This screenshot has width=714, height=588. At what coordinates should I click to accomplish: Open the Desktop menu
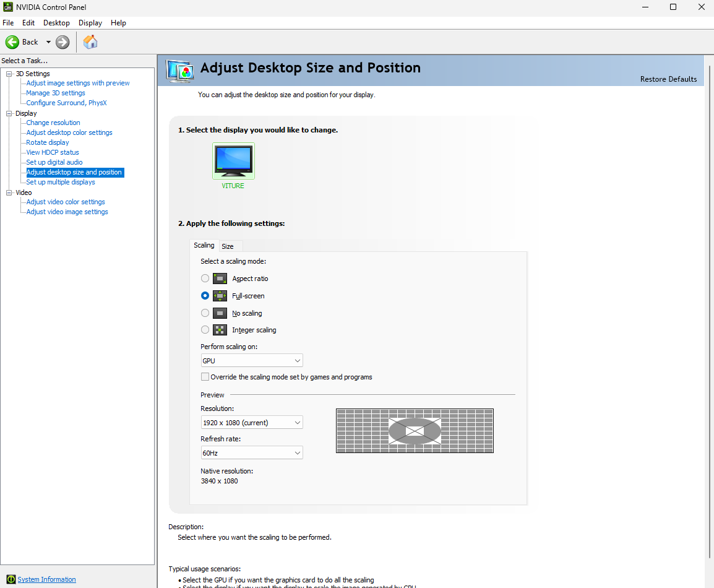click(x=56, y=23)
